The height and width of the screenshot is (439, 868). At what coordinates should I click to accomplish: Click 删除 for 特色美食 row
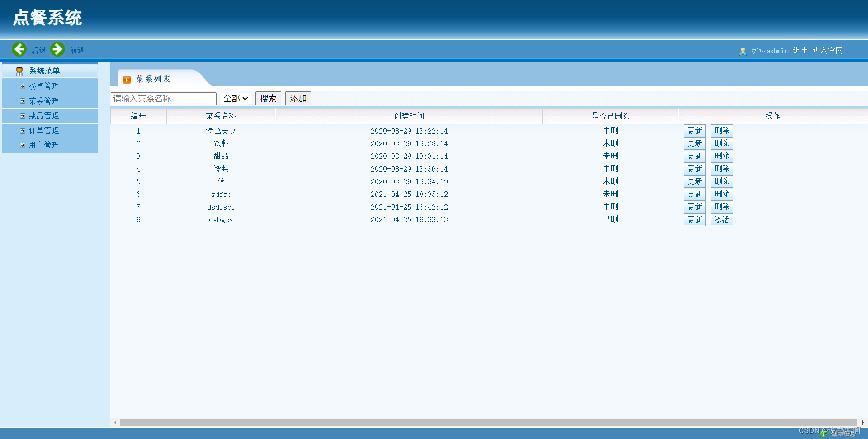pyautogui.click(x=722, y=131)
